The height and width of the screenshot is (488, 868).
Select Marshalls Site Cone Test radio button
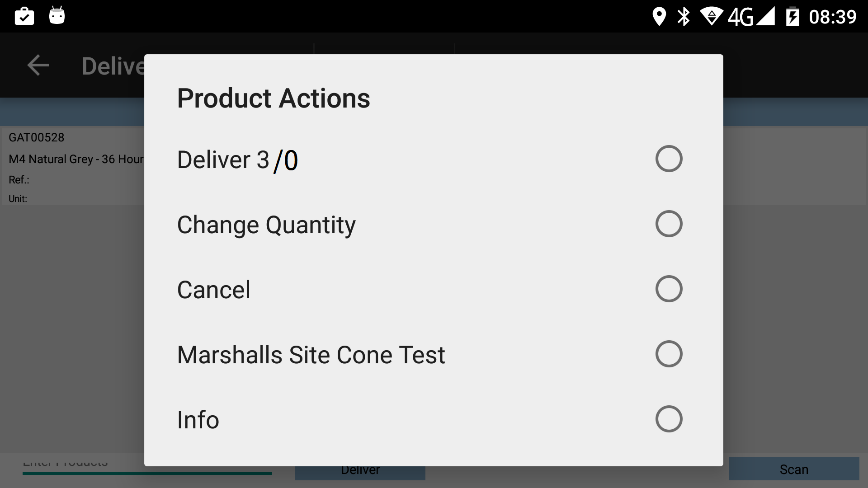[669, 354]
